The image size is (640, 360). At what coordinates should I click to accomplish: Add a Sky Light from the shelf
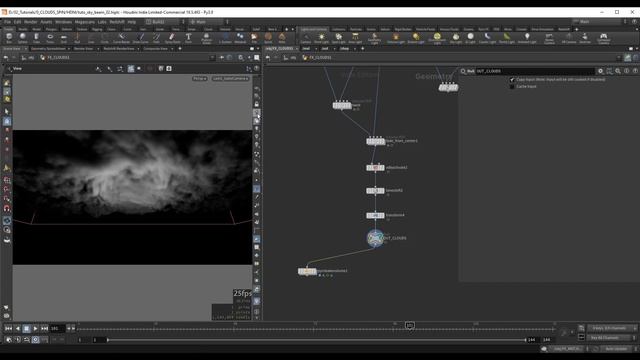(456, 38)
